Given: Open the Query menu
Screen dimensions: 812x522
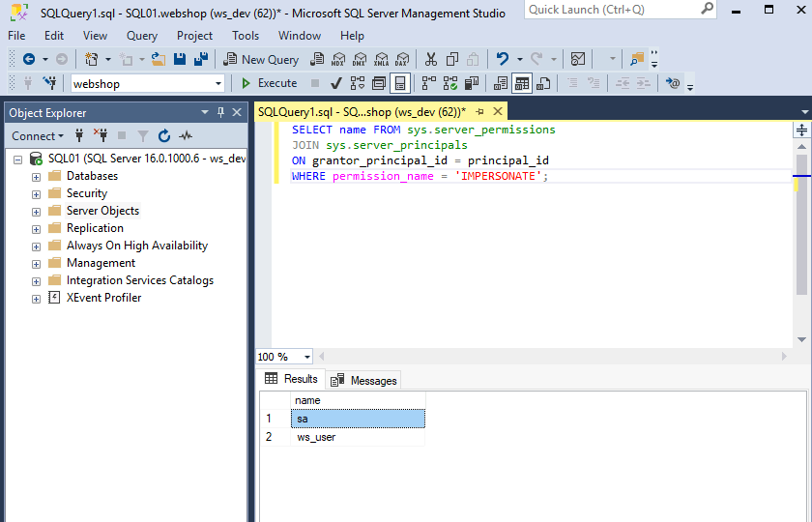Looking at the screenshot, I should (x=142, y=36).
